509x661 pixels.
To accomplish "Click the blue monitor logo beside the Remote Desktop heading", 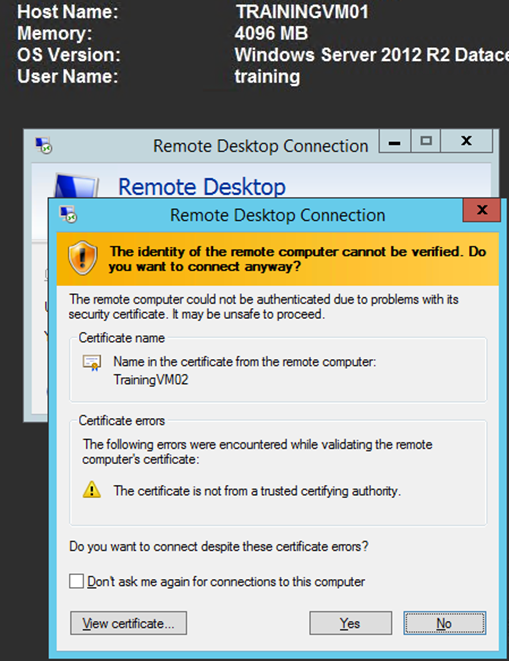I will tap(76, 185).
